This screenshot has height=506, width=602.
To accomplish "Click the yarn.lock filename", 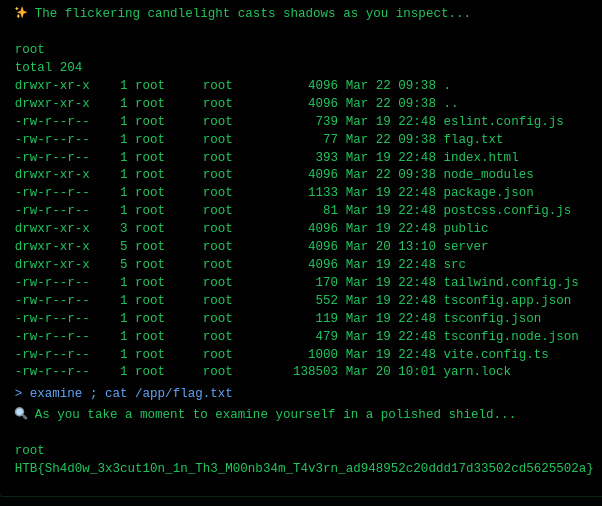I will pos(477,371).
